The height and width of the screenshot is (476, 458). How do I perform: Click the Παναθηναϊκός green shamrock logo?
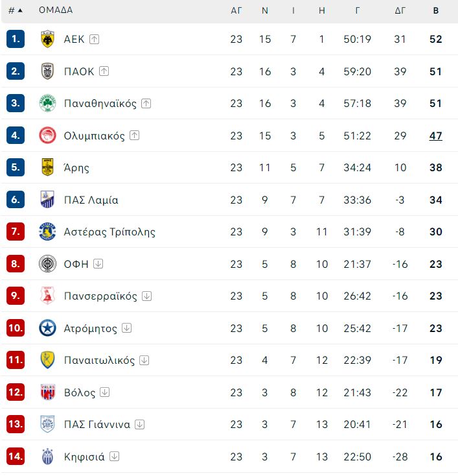(x=48, y=103)
